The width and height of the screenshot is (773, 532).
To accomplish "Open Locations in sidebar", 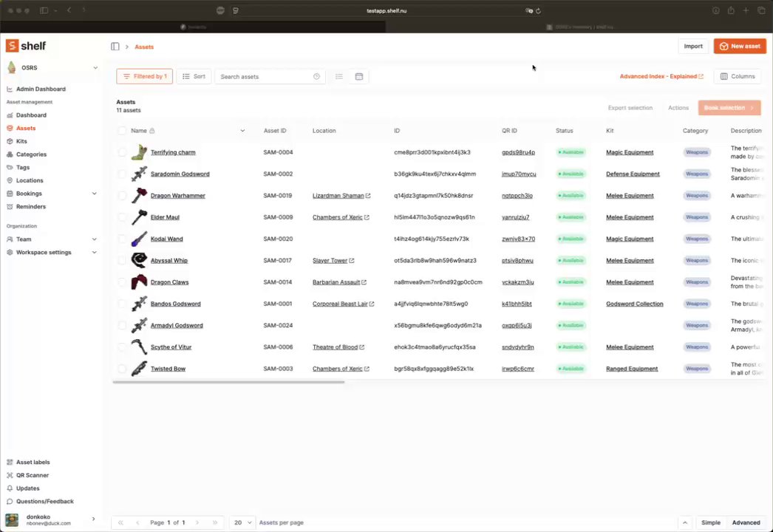I will coord(30,180).
